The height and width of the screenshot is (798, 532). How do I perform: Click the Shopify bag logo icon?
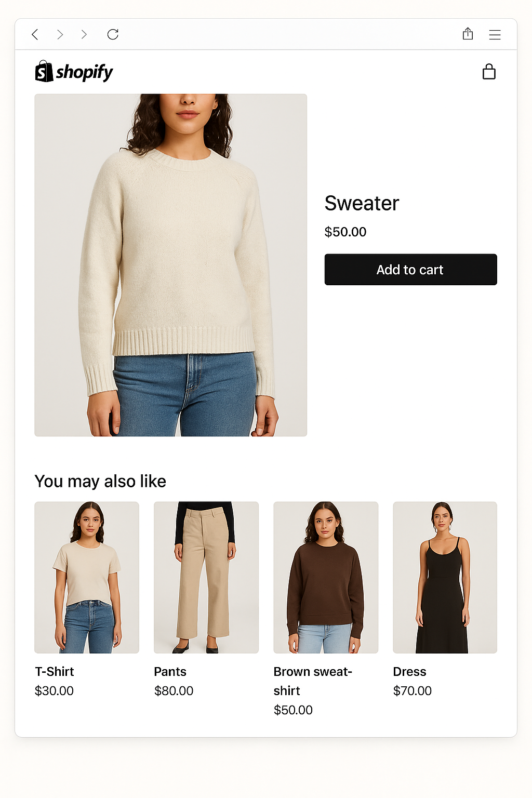click(44, 71)
